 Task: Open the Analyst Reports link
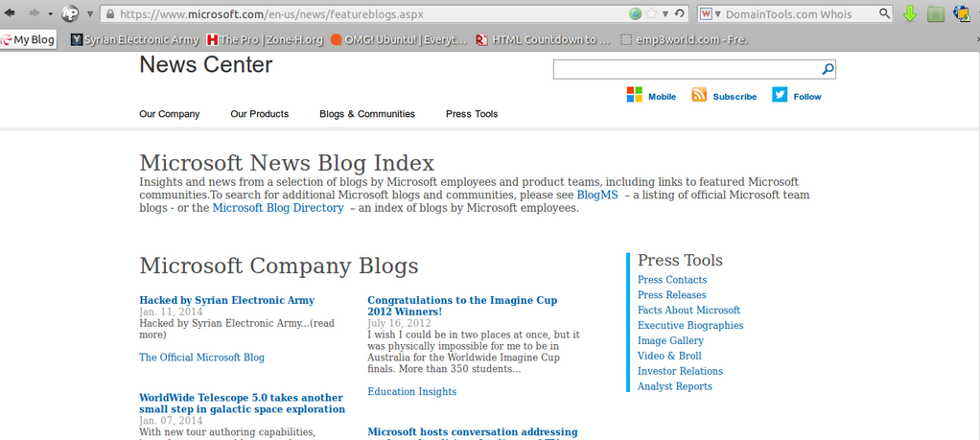click(x=675, y=386)
